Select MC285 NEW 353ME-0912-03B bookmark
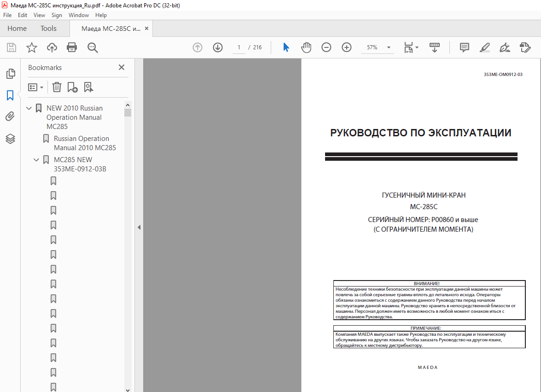541x392 pixels. [x=80, y=164]
